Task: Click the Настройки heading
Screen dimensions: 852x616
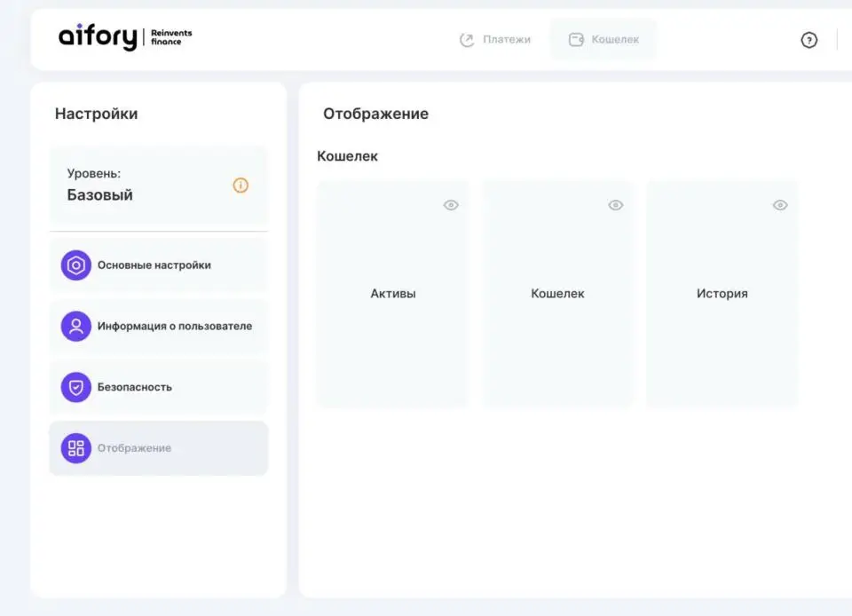Action: point(96,114)
